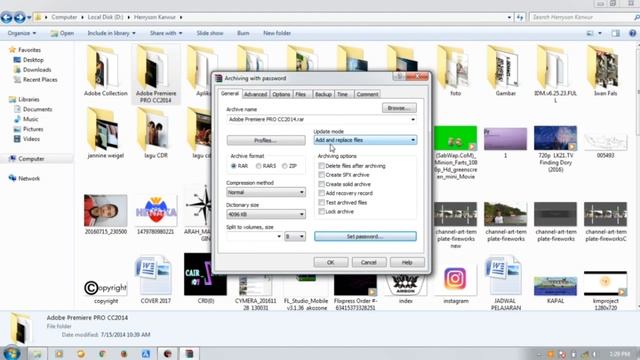The height and width of the screenshot is (360, 640).
Task: Open the Adobe Collection folder
Action: [105, 71]
